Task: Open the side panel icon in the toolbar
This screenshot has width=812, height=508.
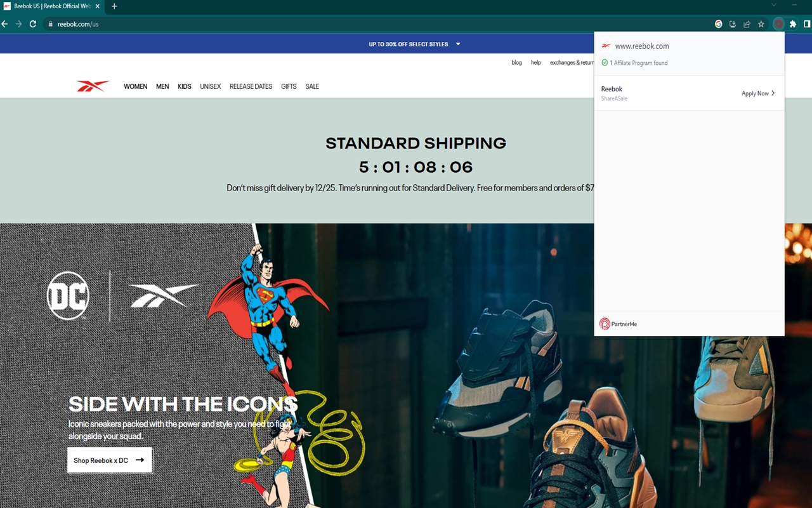Action: 806,23
